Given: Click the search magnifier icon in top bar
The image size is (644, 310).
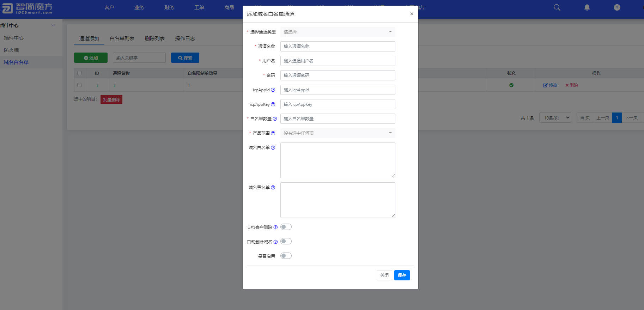Looking at the screenshot, I should [x=557, y=7].
